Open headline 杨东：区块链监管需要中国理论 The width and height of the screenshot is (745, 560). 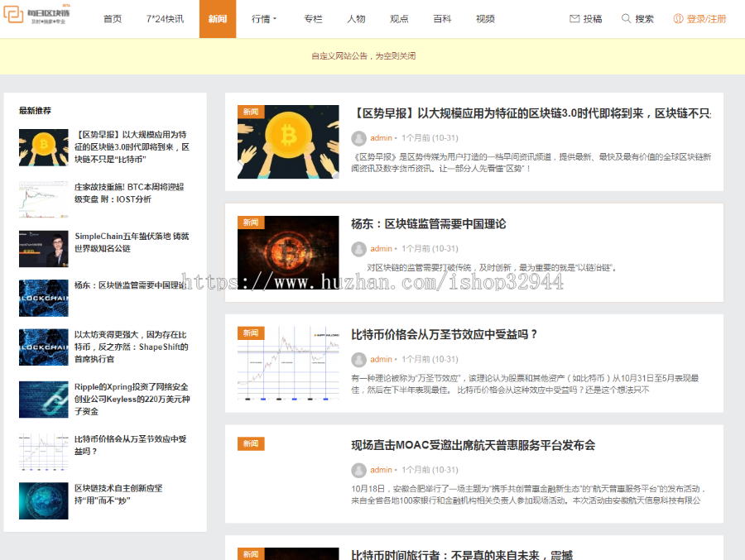[429, 223]
